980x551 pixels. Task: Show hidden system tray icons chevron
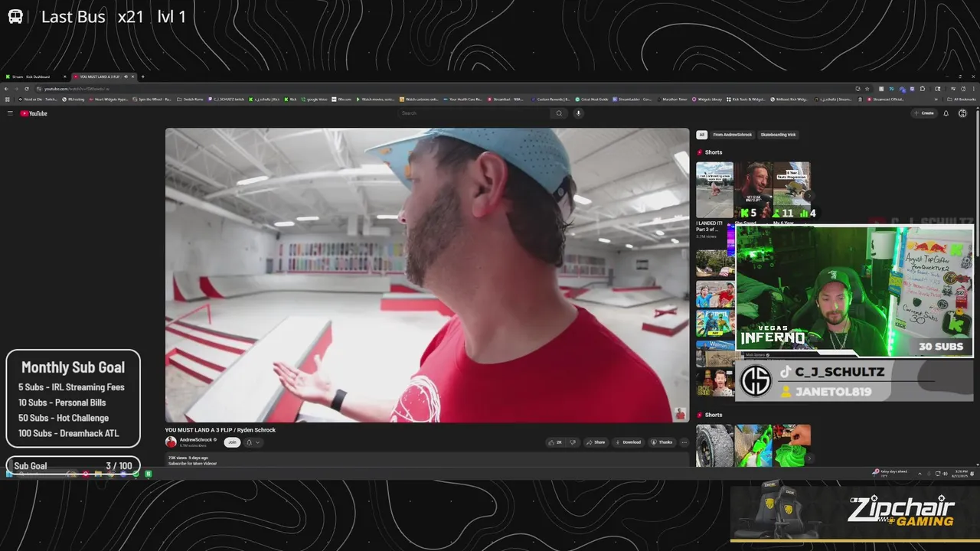[920, 474]
